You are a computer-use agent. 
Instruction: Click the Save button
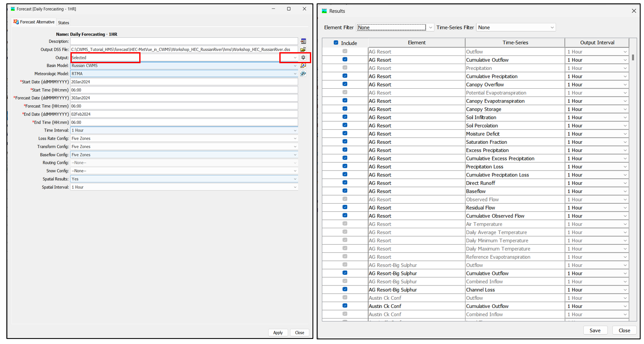[595, 330]
